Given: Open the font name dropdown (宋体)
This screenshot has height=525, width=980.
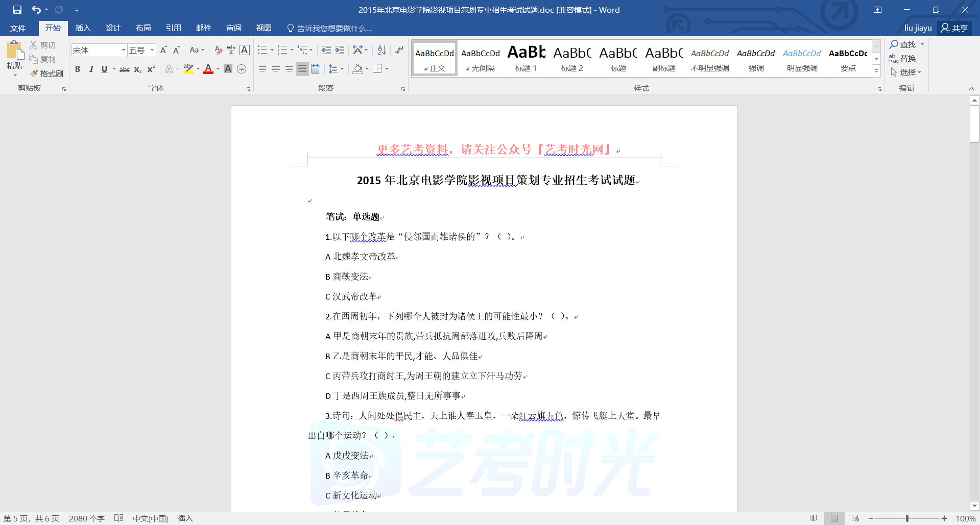Looking at the screenshot, I should click(123, 50).
